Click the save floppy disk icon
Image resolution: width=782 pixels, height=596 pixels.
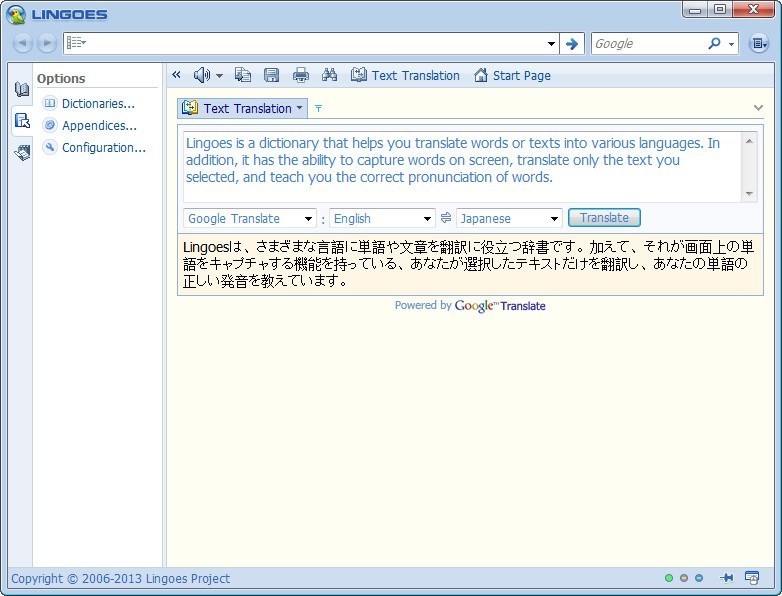[x=271, y=75]
